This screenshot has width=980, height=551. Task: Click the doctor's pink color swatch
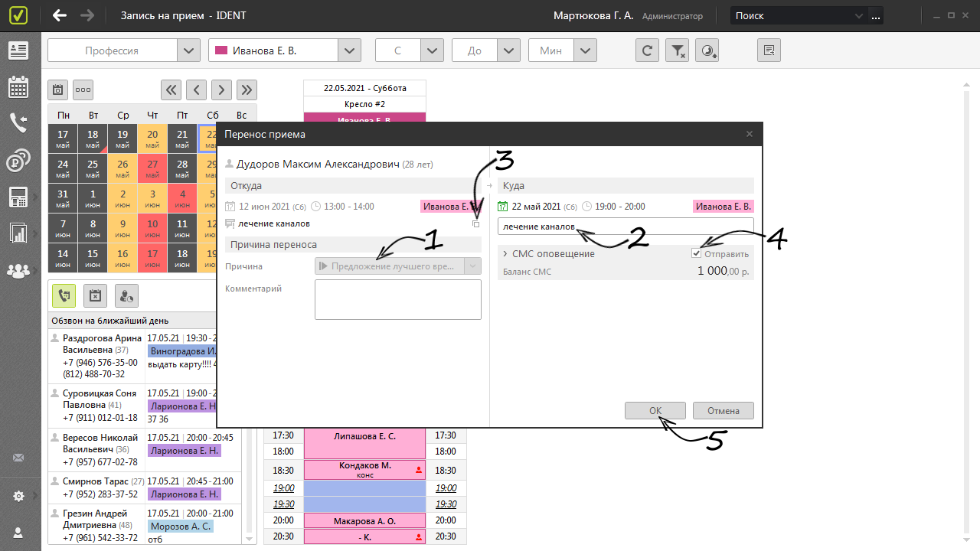point(220,51)
